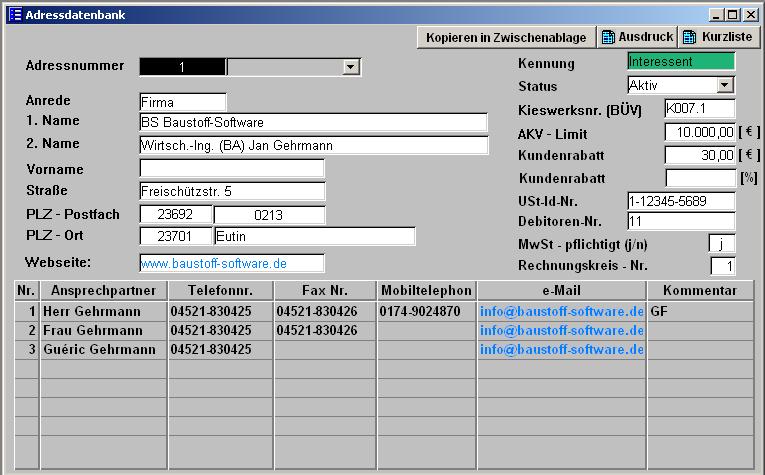Click the Ansprechpartner column header
Viewport: 765px width, 475px height.
point(103,290)
